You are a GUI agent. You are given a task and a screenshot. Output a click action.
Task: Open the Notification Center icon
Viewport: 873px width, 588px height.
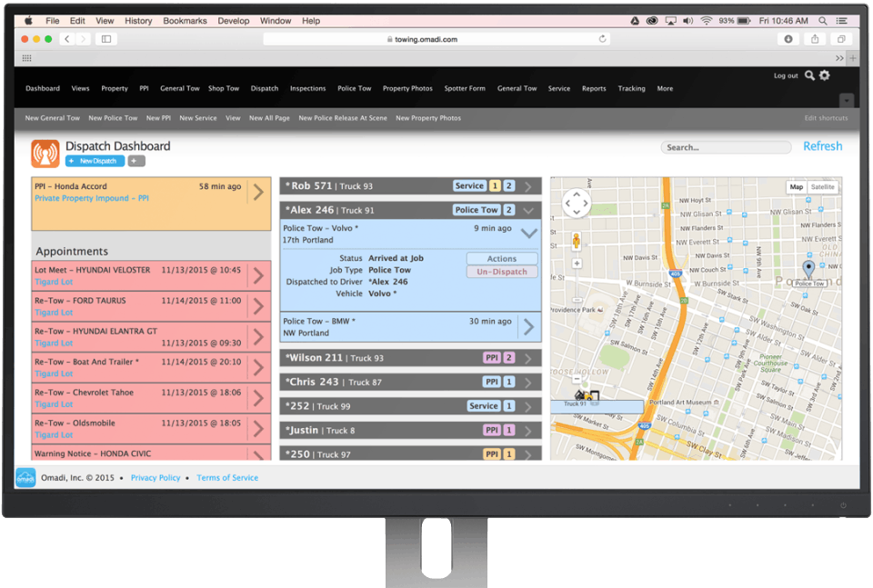coord(842,21)
